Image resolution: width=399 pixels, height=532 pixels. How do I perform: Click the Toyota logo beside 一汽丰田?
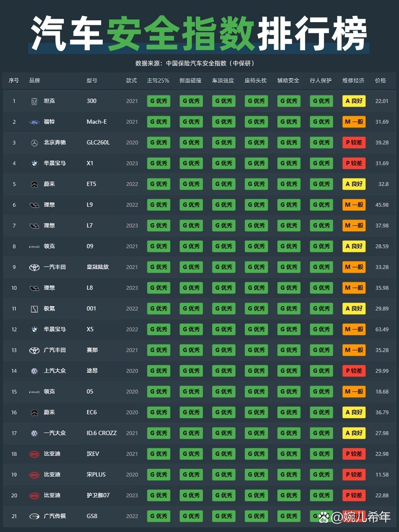pos(34,267)
